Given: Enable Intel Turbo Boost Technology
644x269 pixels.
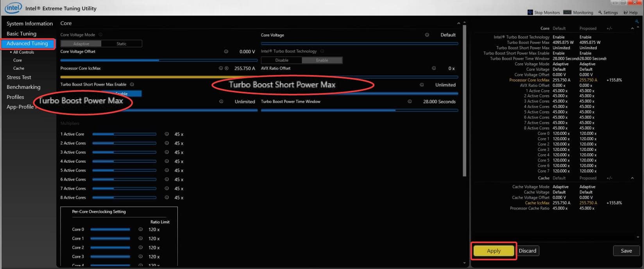Looking at the screenshot, I should 322,60.
